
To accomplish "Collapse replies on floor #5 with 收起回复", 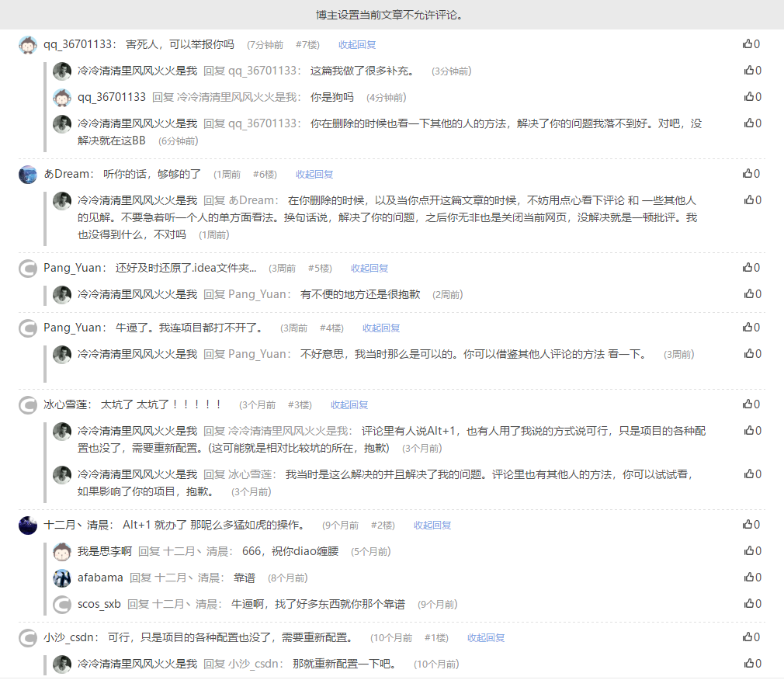I will pos(369,269).
